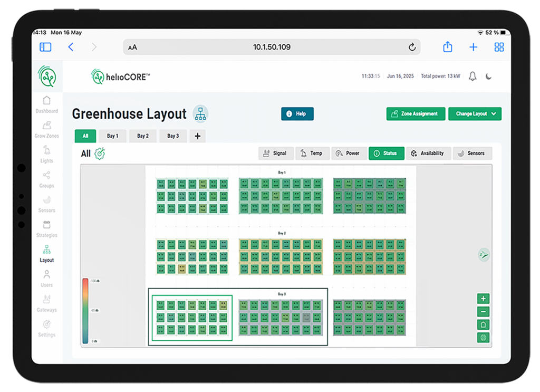
Task: Add a new bay tab with plus
Action: [198, 136]
